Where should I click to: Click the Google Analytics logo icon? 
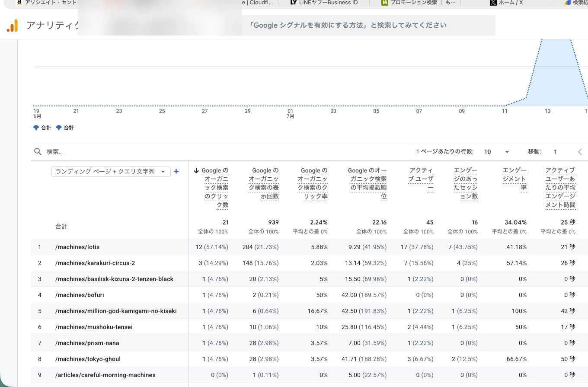(12, 26)
